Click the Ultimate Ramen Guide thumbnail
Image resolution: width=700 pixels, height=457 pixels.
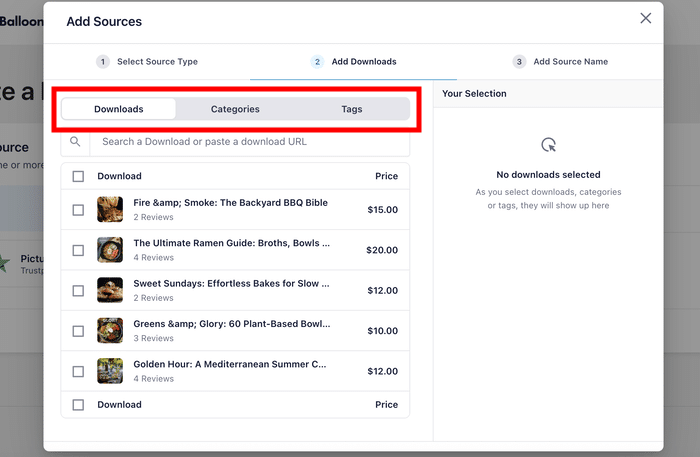tap(110, 250)
